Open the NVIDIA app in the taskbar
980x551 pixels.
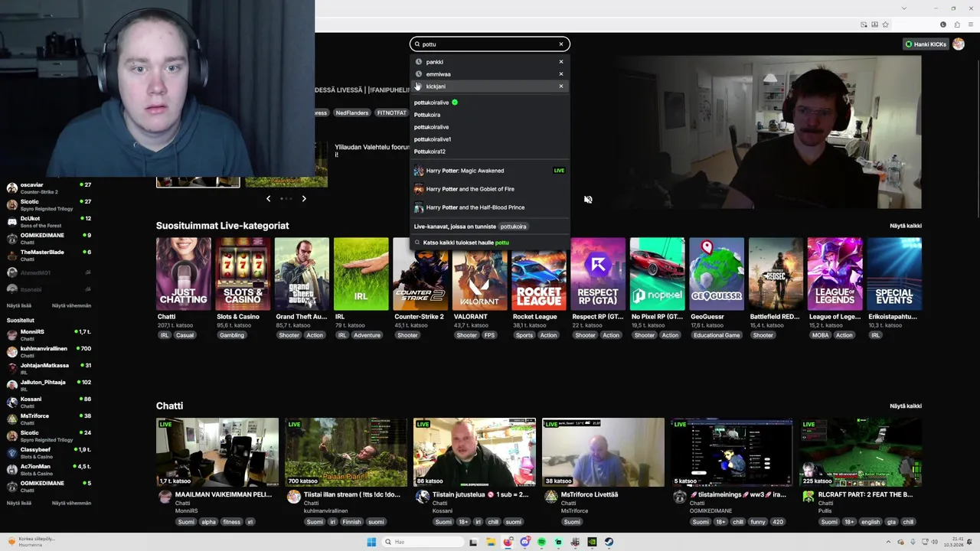pyautogui.click(x=592, y=542)
